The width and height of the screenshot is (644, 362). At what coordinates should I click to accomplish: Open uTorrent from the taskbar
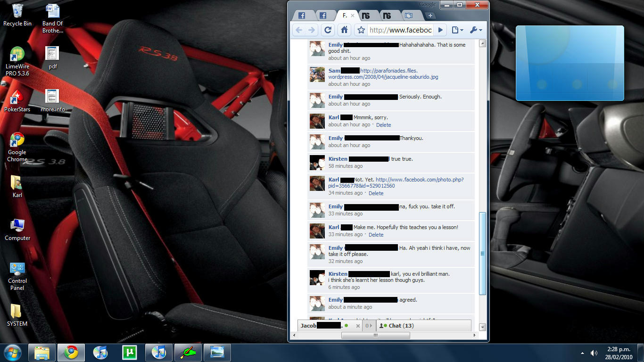(129, 352)
